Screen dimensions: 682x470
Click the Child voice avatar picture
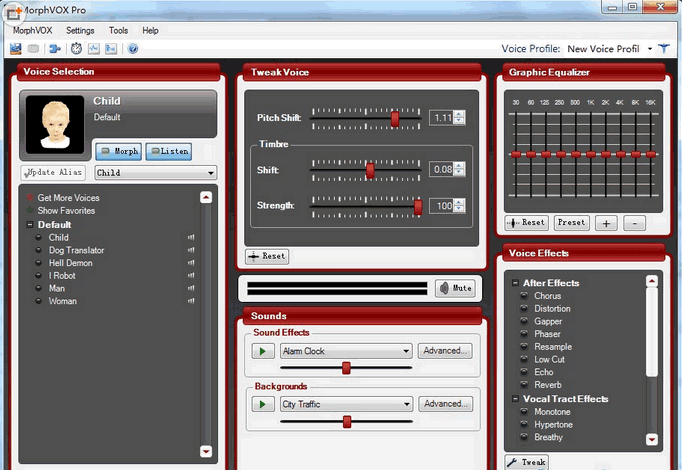[55, 125]
